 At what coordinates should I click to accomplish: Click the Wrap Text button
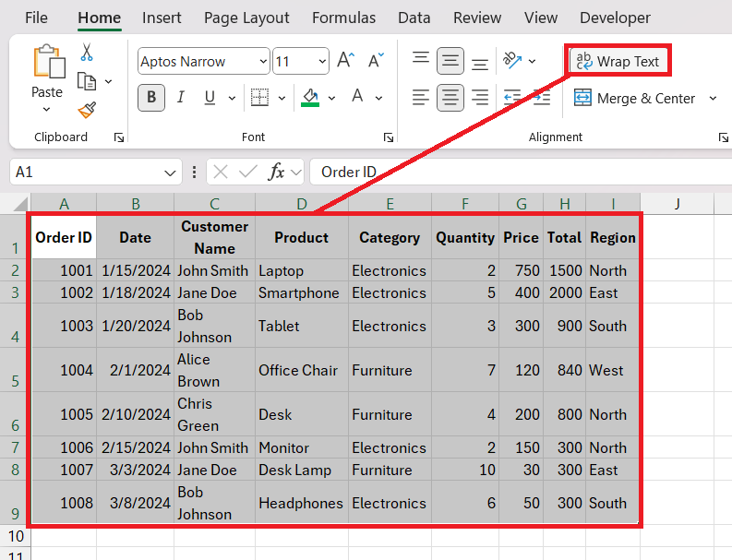[x=618, y=62]
